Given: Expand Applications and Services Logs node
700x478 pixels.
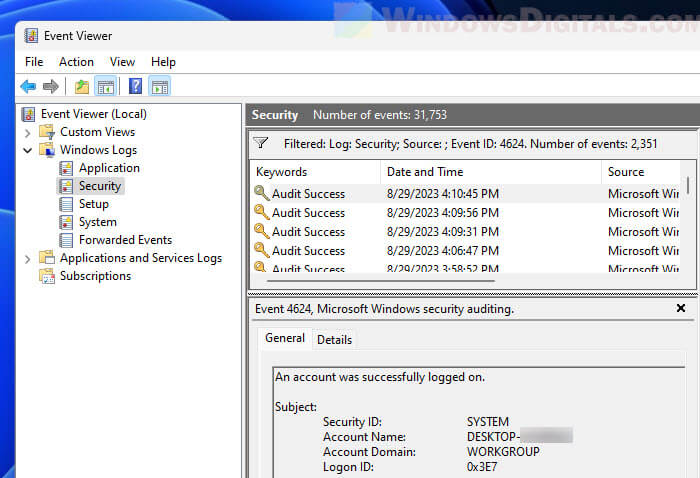Looking at the screenshot, I should [28, 259].
